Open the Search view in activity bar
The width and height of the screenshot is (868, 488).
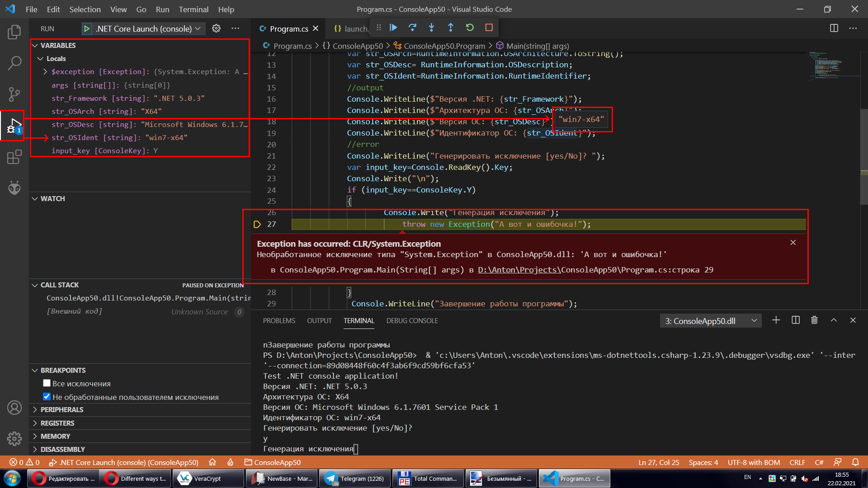tap(14, 63)
